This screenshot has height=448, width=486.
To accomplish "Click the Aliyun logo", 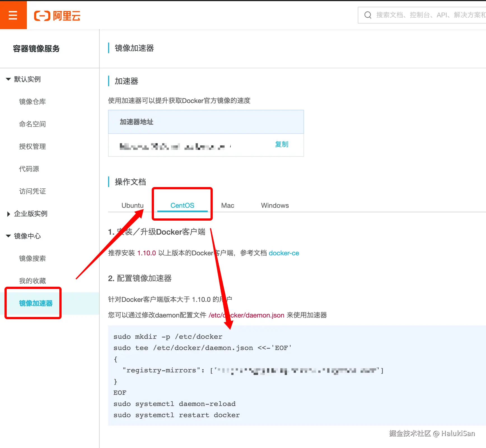I will click(57, 16).
